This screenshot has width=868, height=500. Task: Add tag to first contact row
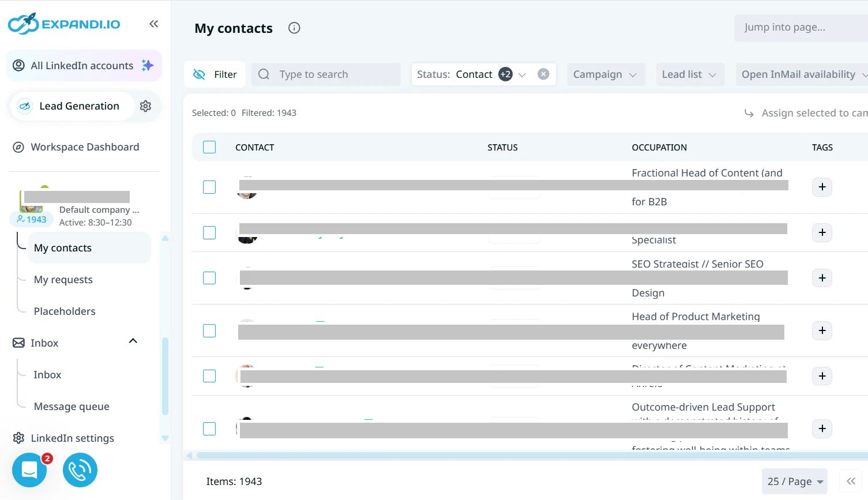point(822,187)
